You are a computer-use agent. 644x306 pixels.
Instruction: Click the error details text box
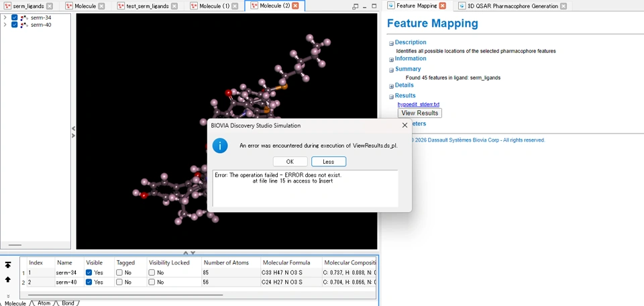point(305,188)
